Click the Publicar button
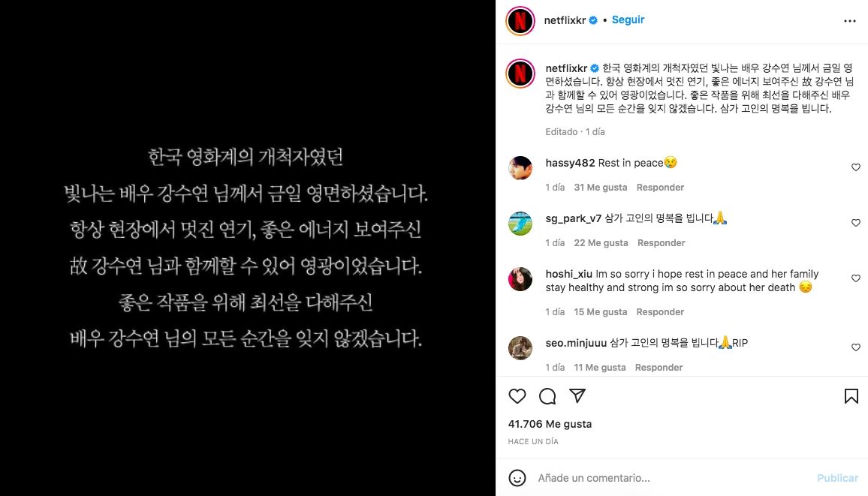Viewport: 868px width, 496px height. 837,478
